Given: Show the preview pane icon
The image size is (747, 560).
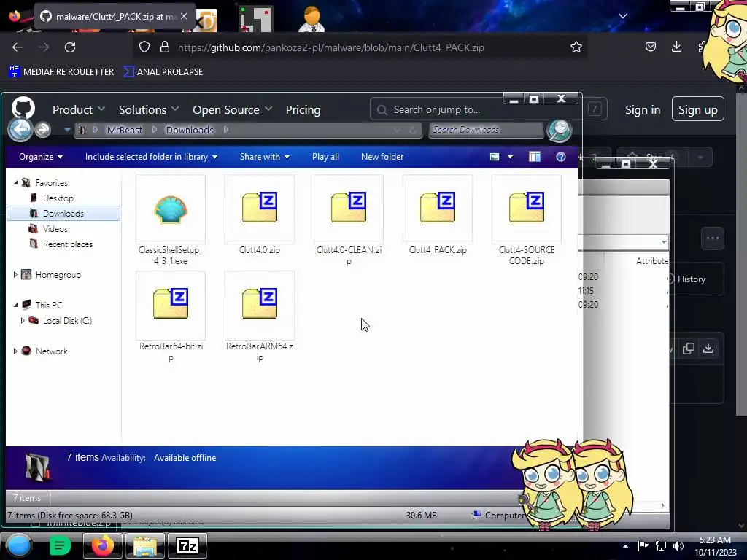Looking at the screenshot, I should click(535, 157).
